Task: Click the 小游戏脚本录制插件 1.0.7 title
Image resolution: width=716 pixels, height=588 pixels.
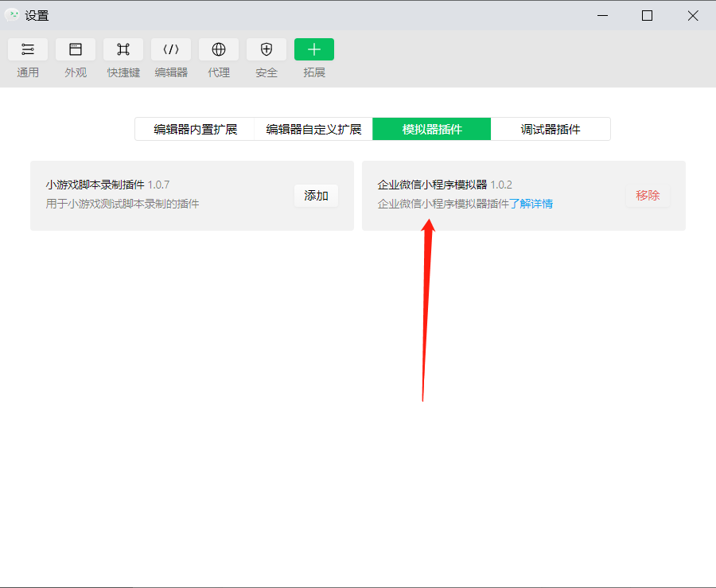Action: (x=107, y=185)
